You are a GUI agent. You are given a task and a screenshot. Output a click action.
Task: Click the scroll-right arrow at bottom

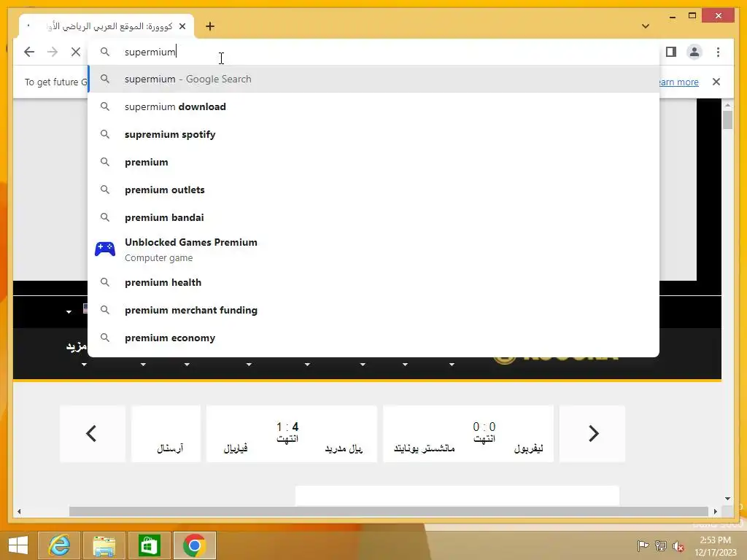coord(716,511)
